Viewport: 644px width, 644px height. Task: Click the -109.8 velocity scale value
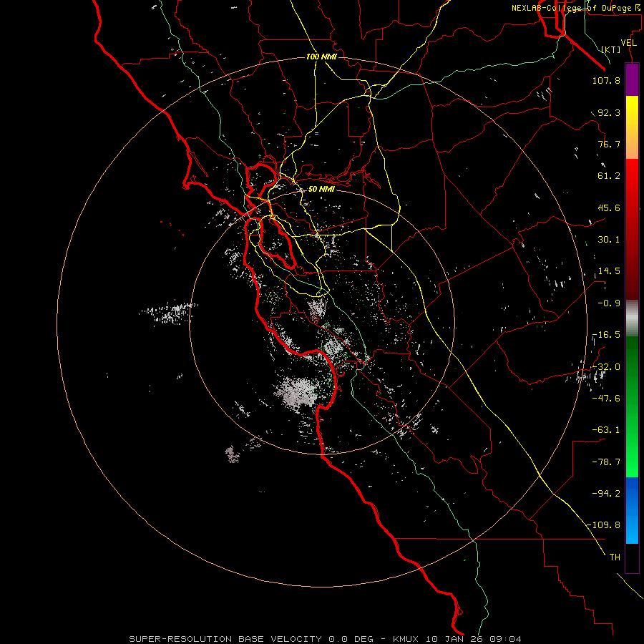tap(604, 525)
